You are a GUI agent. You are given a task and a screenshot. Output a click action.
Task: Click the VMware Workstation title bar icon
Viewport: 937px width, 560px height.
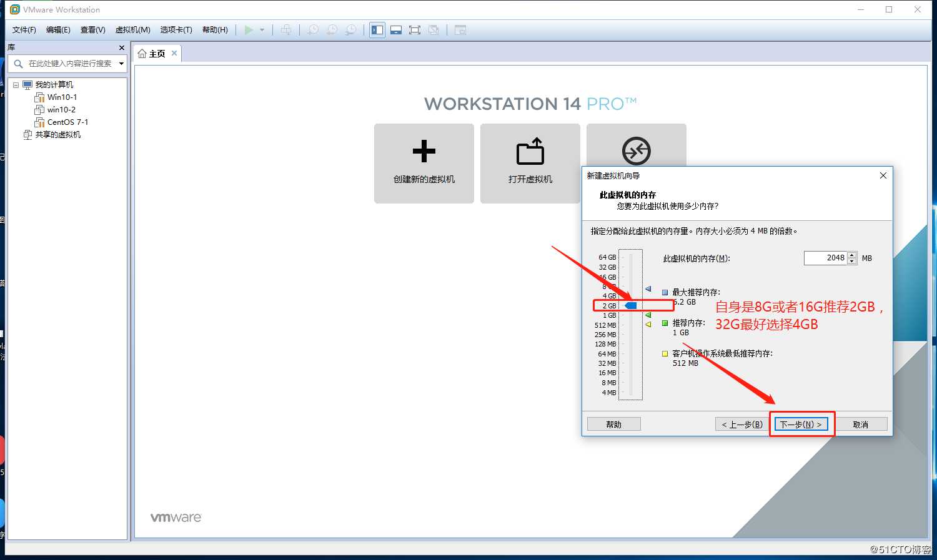pos(15,9)
